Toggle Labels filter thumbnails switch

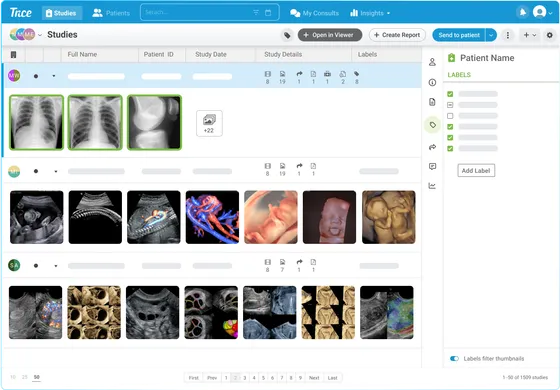tap(454, 359)
